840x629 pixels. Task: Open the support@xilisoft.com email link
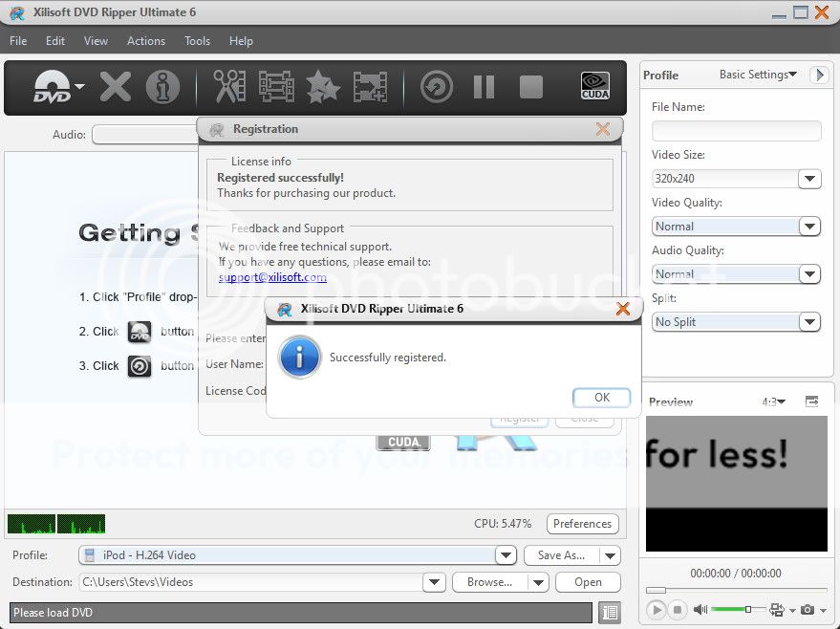pyautogui.click(x=272, y=277)
